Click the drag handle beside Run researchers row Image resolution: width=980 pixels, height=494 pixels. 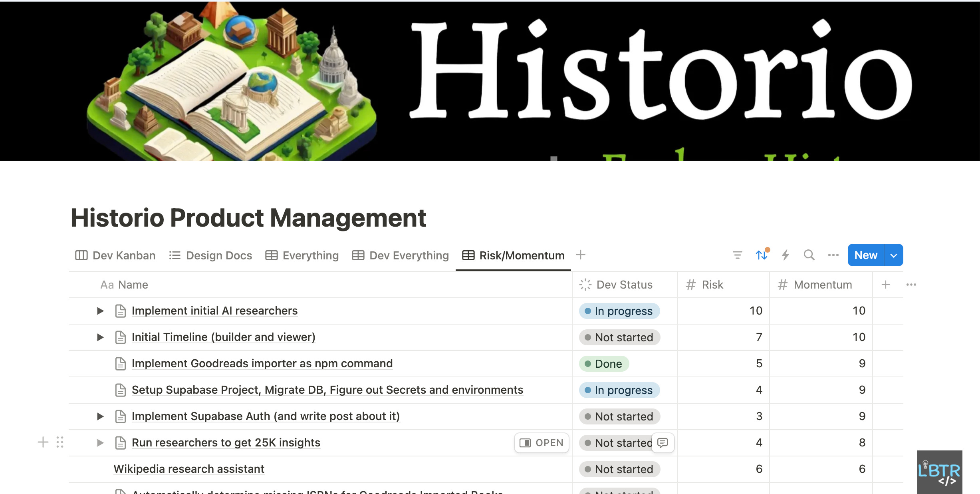[60, 442]
